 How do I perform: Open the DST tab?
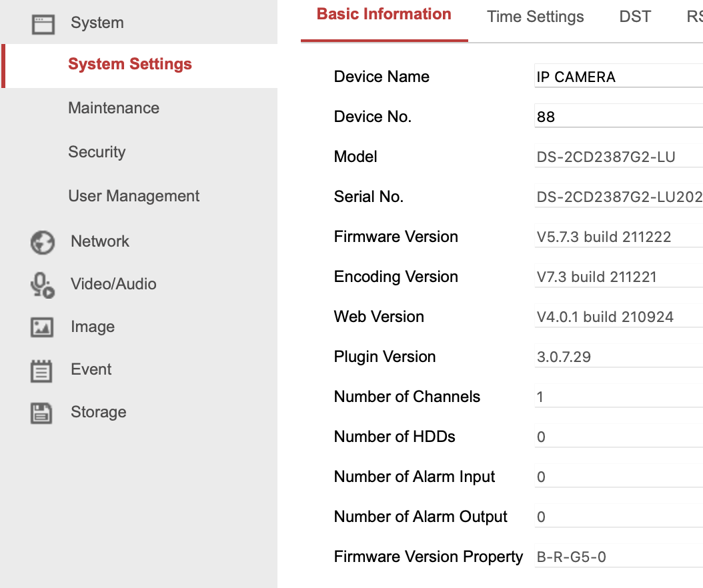(635, 17)
